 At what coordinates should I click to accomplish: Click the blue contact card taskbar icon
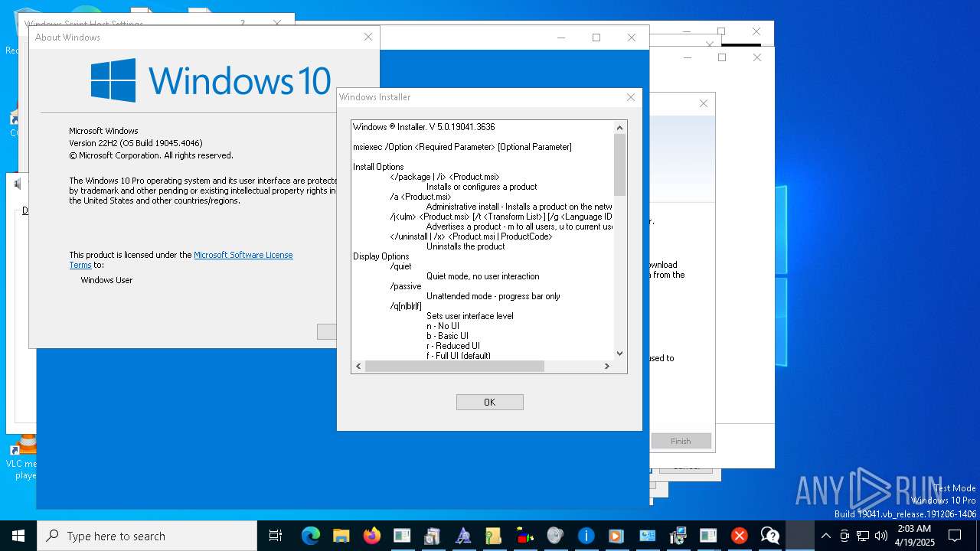coord(647,536)
